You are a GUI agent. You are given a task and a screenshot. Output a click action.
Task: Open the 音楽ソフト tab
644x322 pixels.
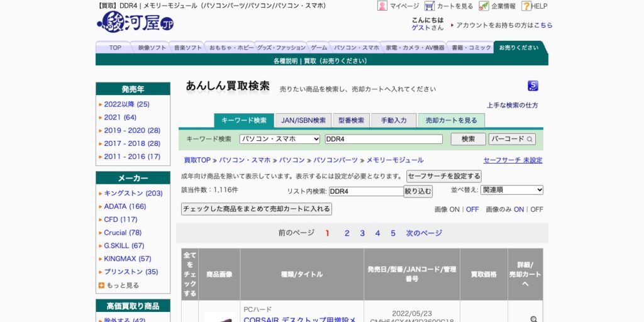click(x=187, y=48)
